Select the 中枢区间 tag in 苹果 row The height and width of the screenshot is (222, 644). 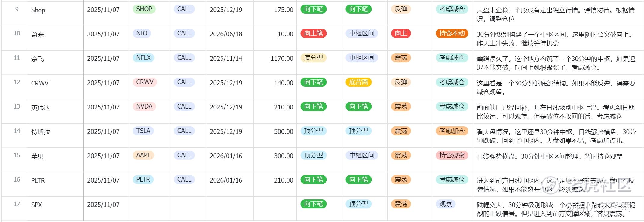click(362, 155)
